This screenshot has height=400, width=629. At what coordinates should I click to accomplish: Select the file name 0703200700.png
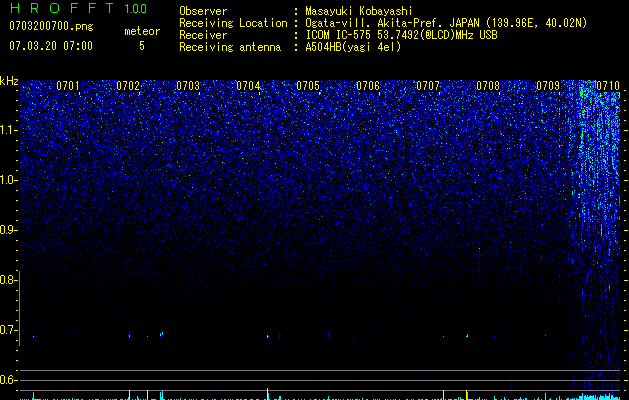click(x=51, y=26)
